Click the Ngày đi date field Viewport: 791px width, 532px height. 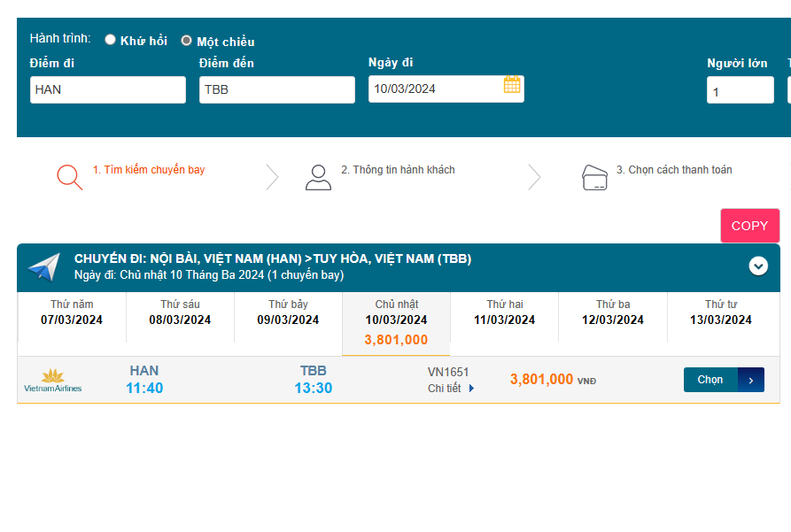tap(434, 89)
